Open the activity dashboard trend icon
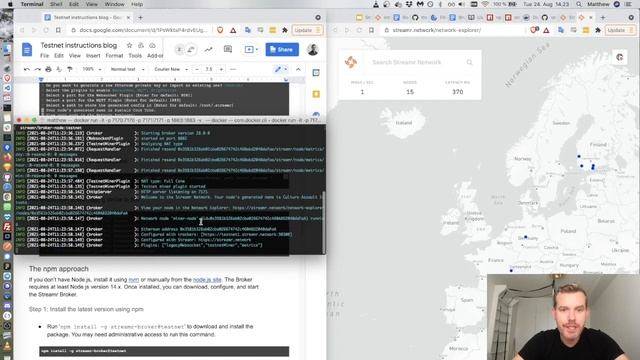Screen dimensions: 640x360 pyautogui.click(x=209, y=49)
